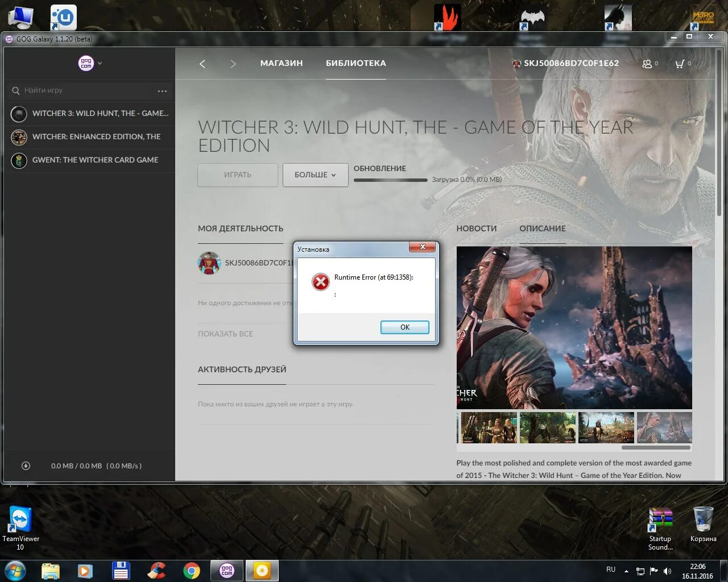728x582 pixels.
Task: Click the Играть button
Action: (238, 175)
